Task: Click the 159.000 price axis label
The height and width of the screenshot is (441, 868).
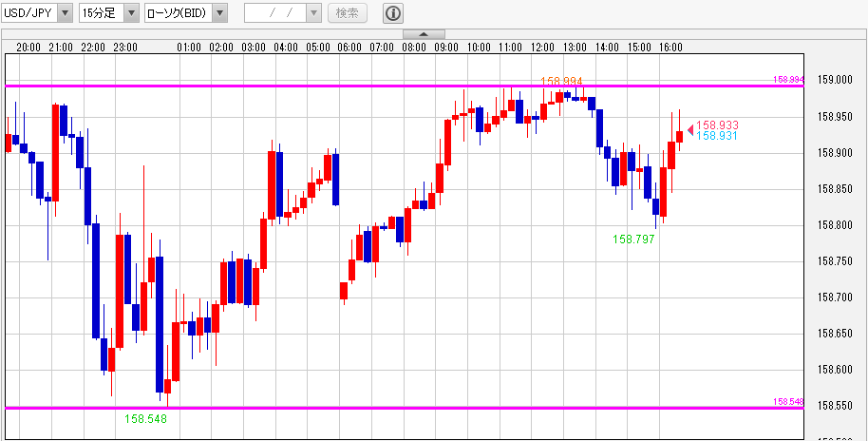Action: [x=835, y=81]
